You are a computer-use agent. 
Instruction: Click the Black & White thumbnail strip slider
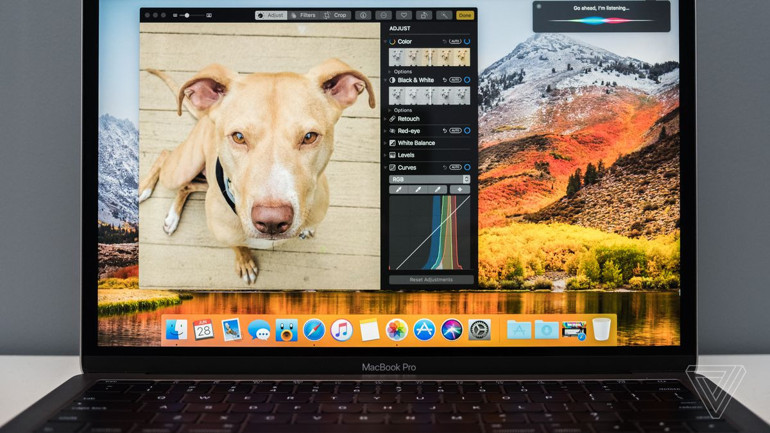point(429,96)
